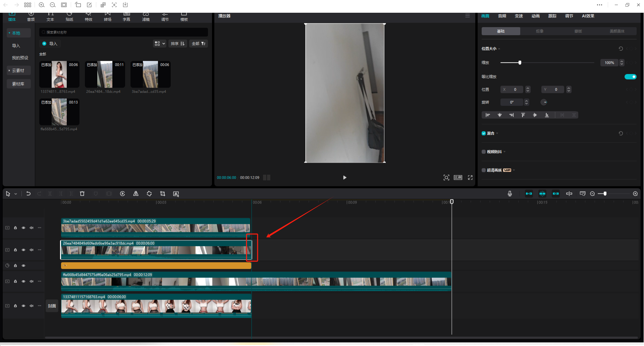Toggle the auto snap icon
This screenshot has width=644, height=346.
pos(542,194)
